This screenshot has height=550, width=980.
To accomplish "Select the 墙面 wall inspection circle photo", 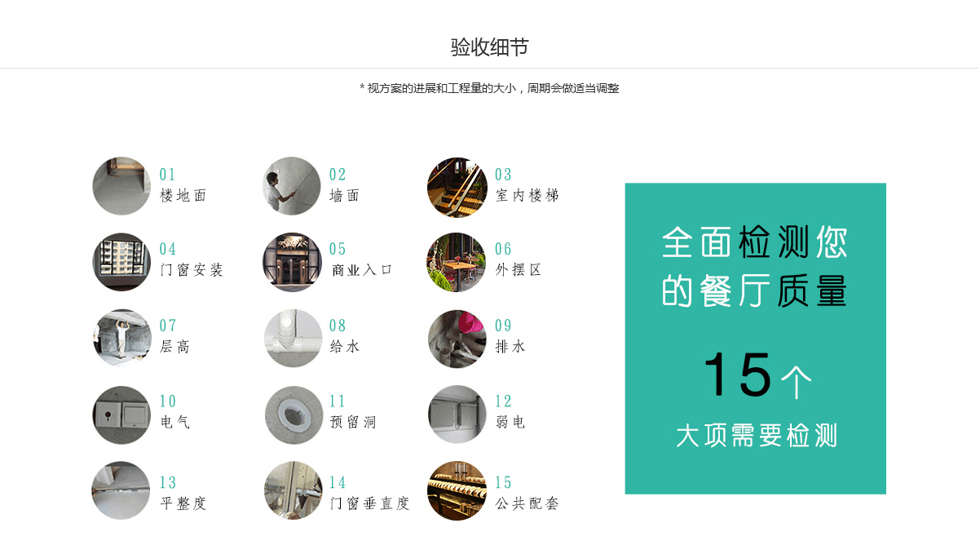I will point(292,186).
